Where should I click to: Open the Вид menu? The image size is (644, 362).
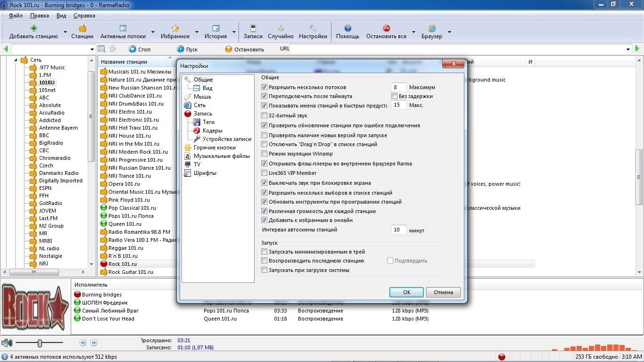[x=61, y=16]
